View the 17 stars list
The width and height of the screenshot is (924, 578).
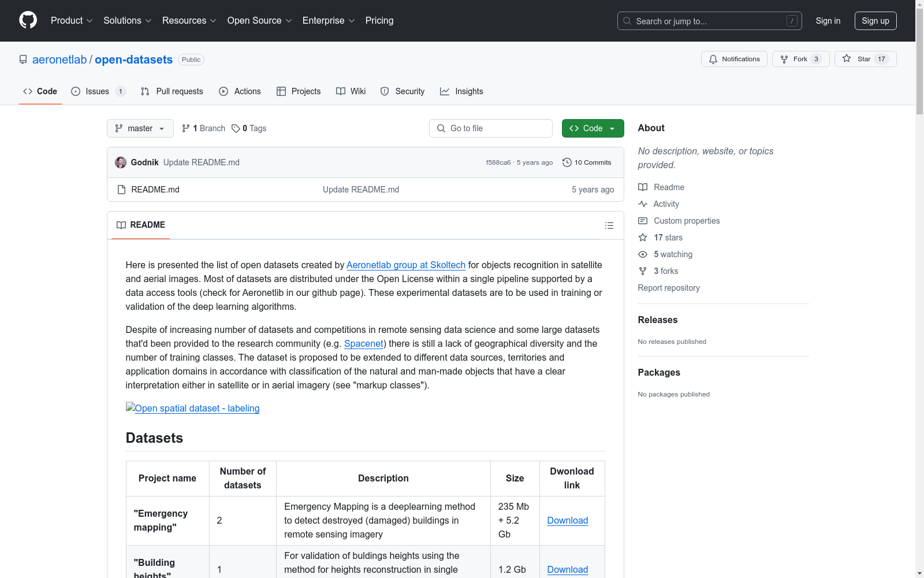[x=661, y=238]
